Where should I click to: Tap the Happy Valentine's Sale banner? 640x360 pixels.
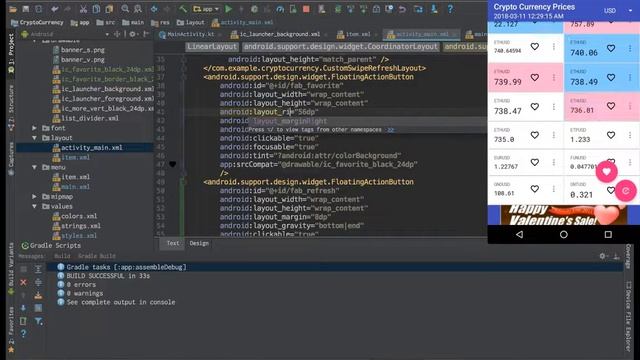[x=564, y=215]
